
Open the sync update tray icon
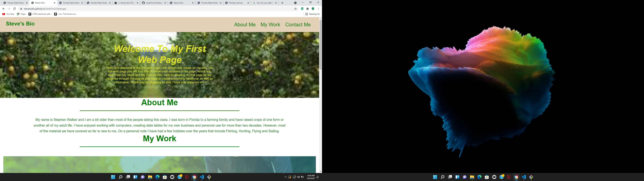click(290, 177)
